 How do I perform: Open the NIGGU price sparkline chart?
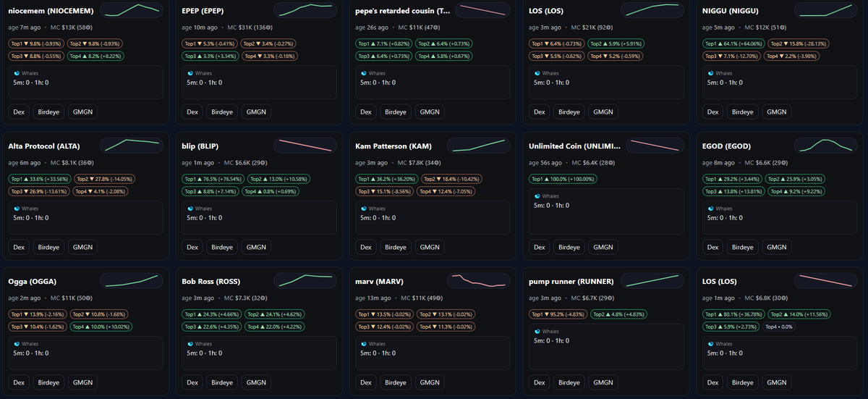click(x=827, y=10)
